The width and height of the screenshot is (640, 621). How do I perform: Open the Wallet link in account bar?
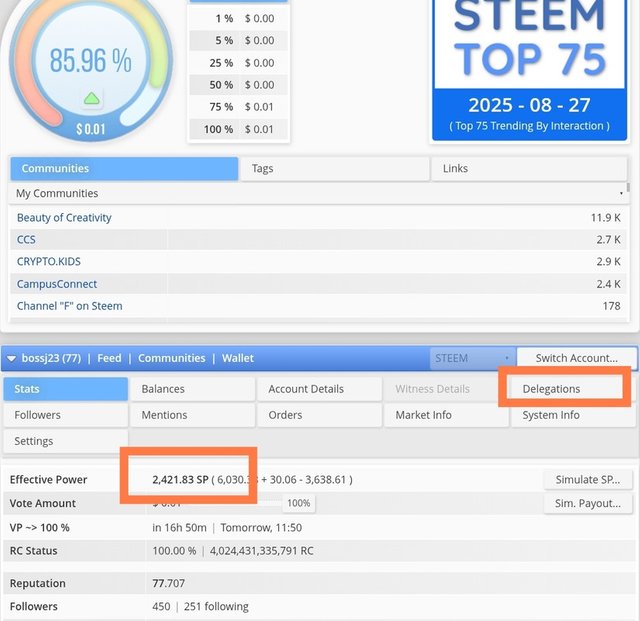238,358
